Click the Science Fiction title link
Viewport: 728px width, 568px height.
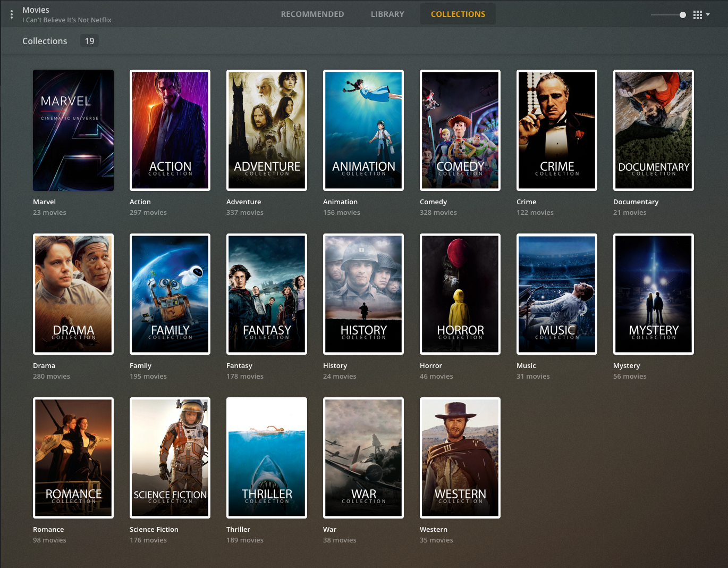point(154,530)
